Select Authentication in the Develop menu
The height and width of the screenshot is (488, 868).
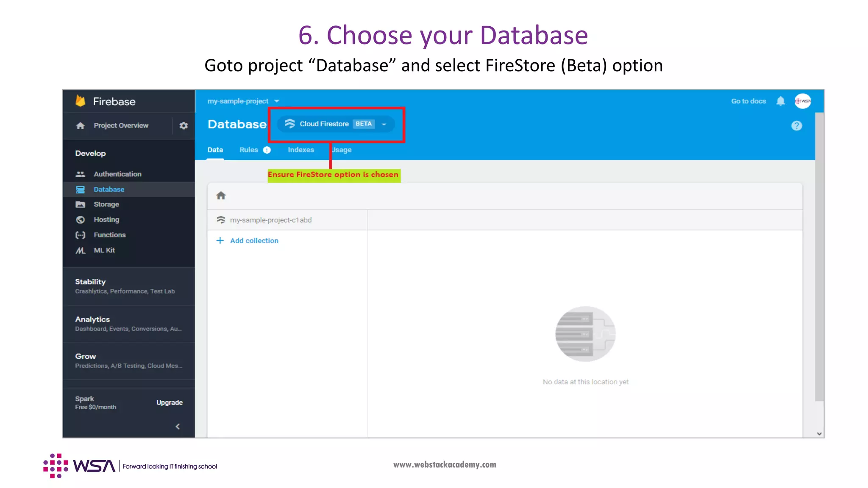(117, 174)
